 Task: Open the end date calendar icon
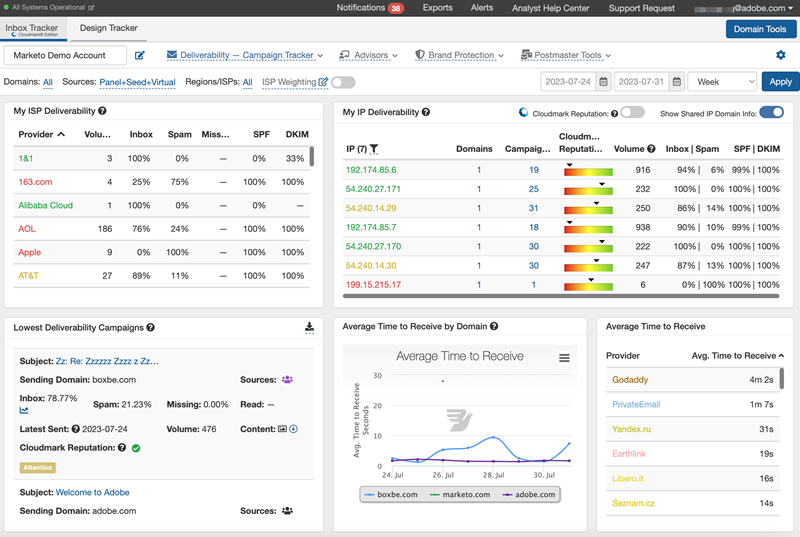pyautogui.click(x=677, y=82)
